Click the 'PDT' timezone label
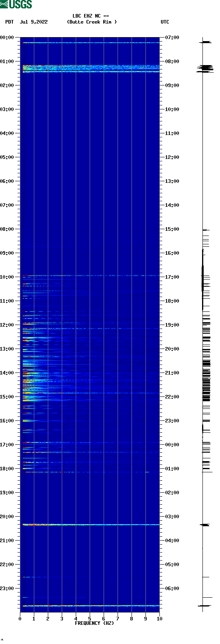Image resolution: width=220 pixels, height=644 pixels. tap(10, 22)
